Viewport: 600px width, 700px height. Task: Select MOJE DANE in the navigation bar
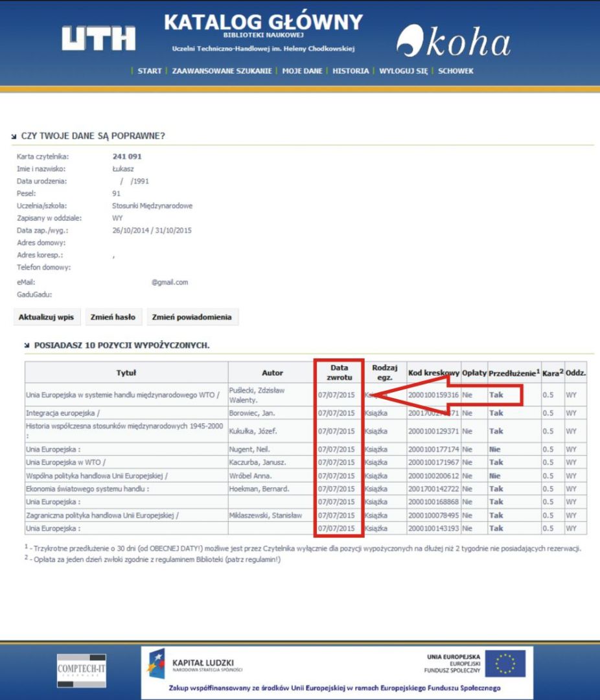click(302, 71)
